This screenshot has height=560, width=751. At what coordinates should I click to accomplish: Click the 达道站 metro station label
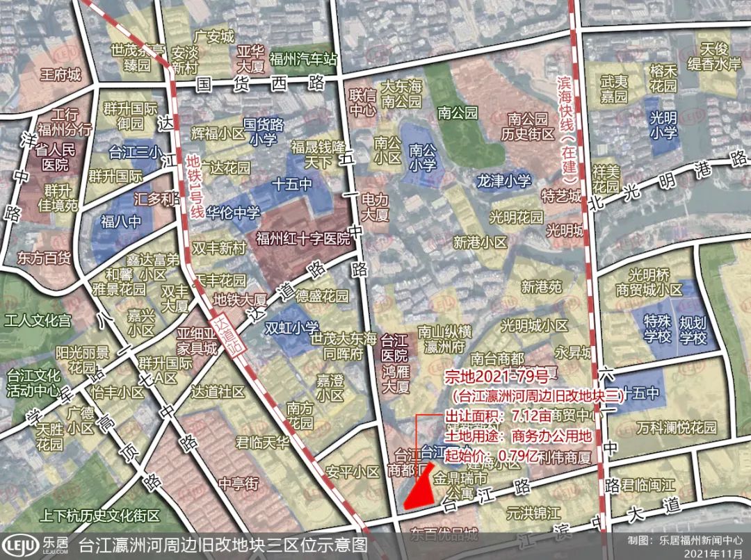pyautogui.click(x=228, y=333)
